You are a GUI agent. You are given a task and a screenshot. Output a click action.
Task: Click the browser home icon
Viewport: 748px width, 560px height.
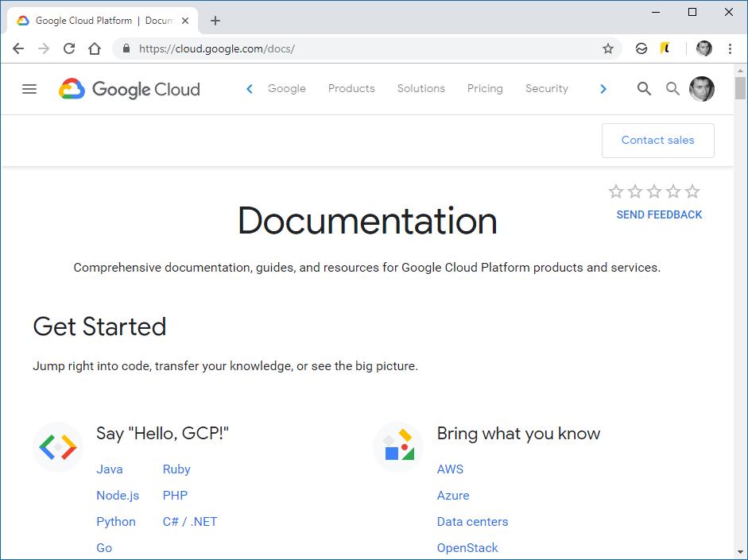coord(95,48)
